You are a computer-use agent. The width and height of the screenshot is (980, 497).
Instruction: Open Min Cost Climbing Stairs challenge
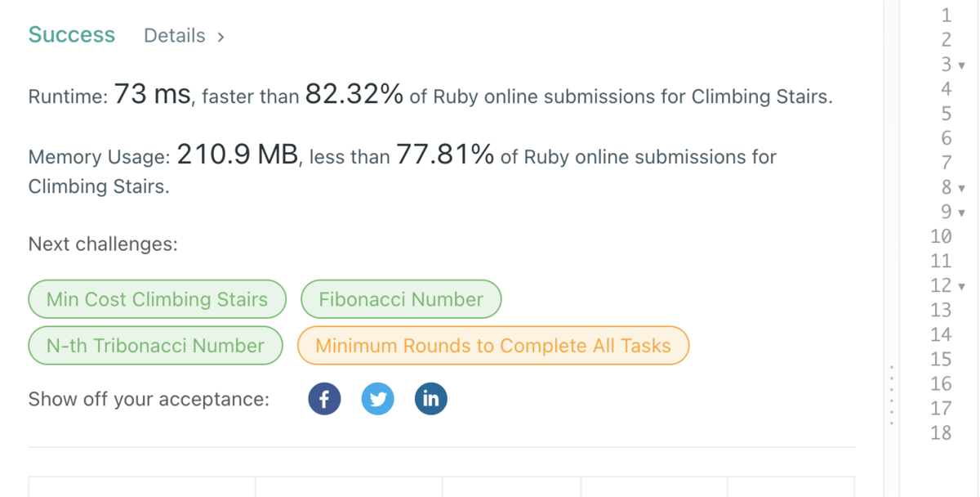click(x=157, y=299)
